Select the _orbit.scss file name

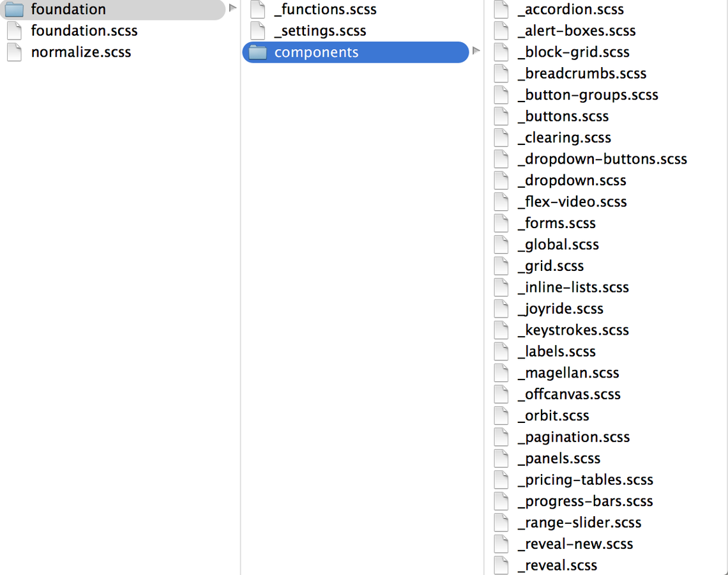click(x=554, y=415)
